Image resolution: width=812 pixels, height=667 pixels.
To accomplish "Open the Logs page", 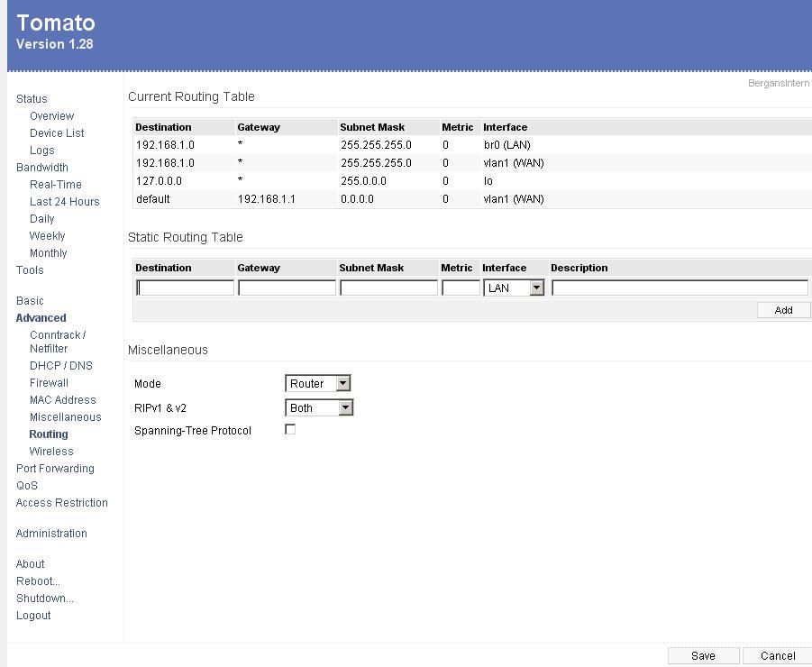I will click(42, 151).
